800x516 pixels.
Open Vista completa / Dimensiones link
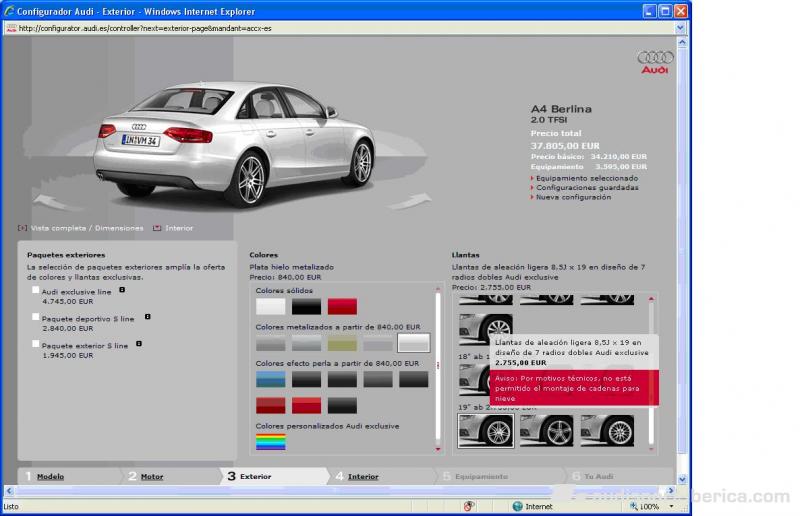pyautogui.click(x=87, y=228)
